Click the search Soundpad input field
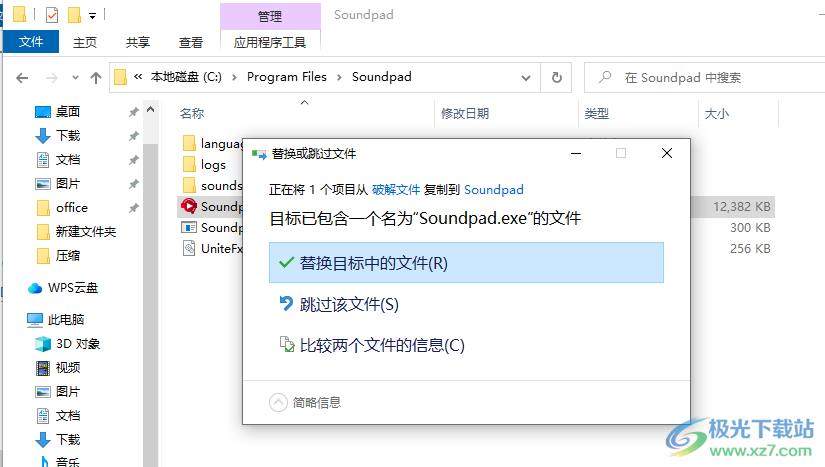Image resolution: width=825 pixels, height=467 pixels. pyautogui.click(x=705, y=78)
